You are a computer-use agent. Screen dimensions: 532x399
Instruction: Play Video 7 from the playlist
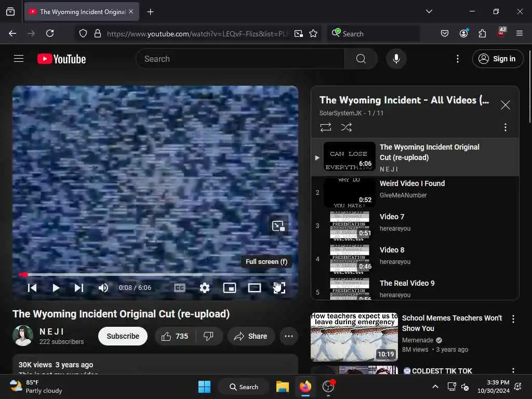415,225
